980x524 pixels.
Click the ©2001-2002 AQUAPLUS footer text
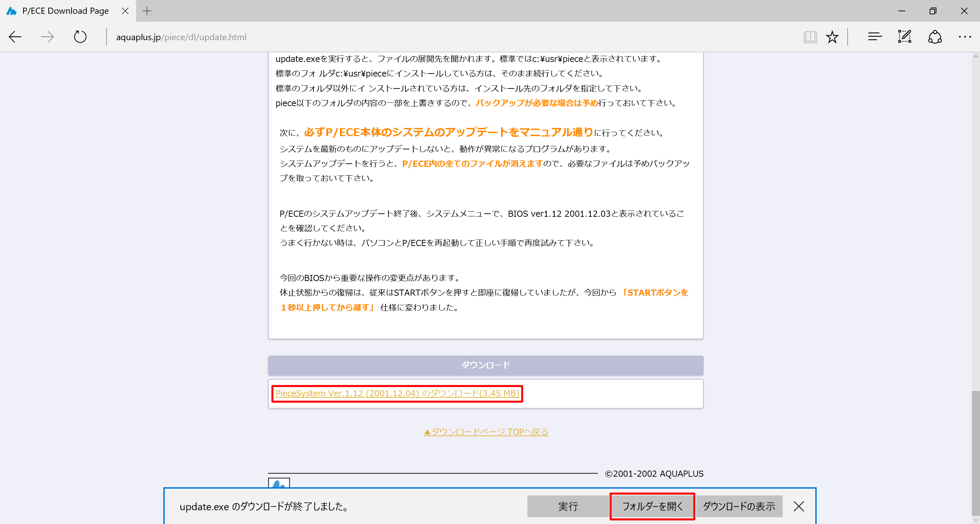(654, 474)
